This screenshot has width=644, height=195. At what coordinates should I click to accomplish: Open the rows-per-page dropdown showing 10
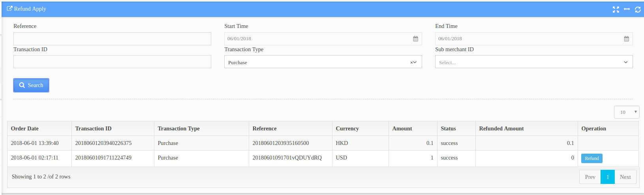(627, 112)
